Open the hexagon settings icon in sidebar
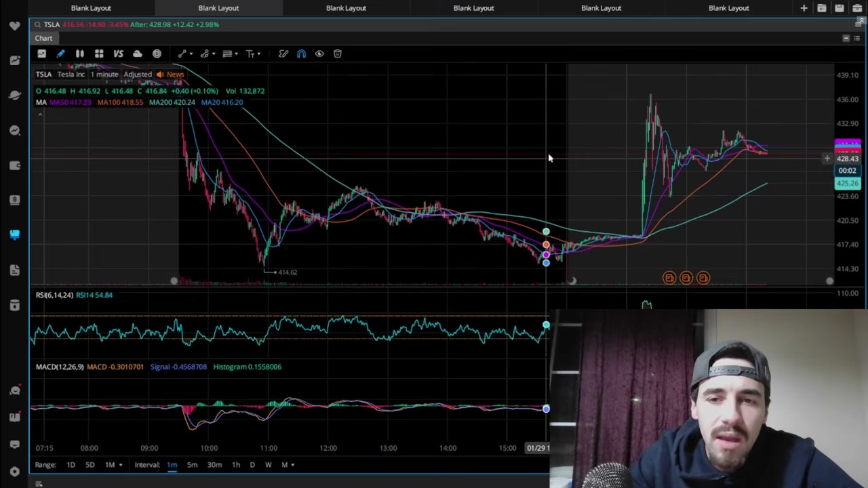 point(15,471)
